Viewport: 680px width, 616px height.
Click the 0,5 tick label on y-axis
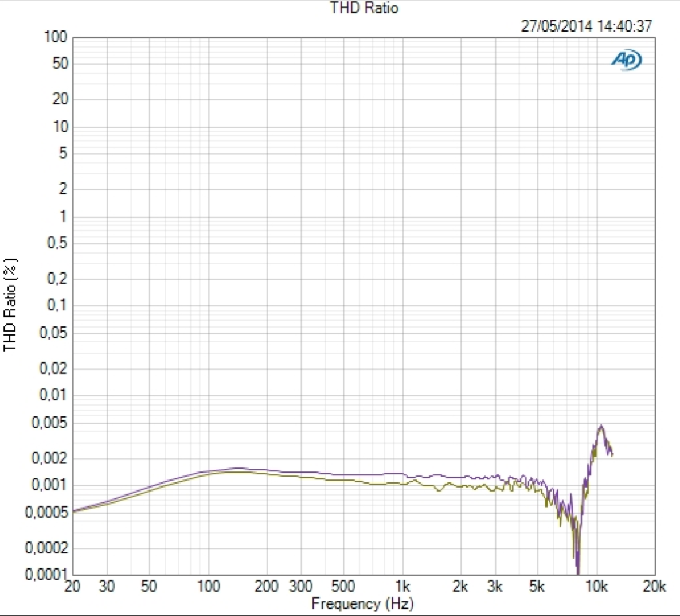[x=57, y=243]
